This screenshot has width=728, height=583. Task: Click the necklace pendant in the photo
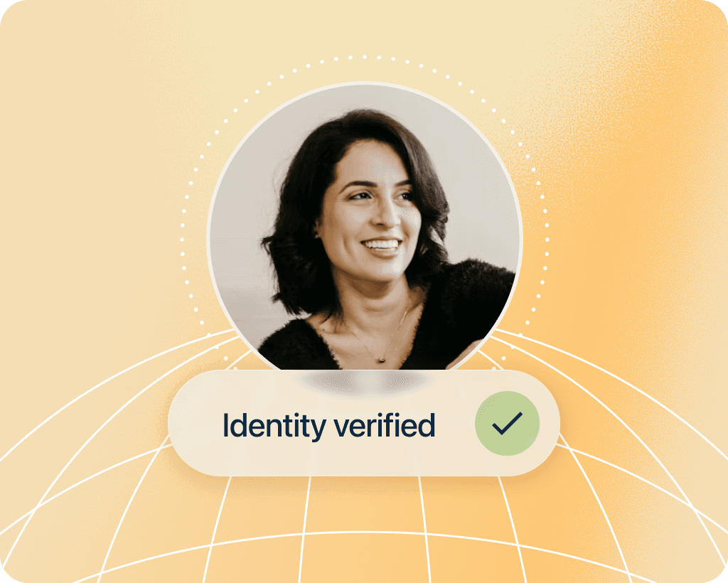click(x=381, y=360)
